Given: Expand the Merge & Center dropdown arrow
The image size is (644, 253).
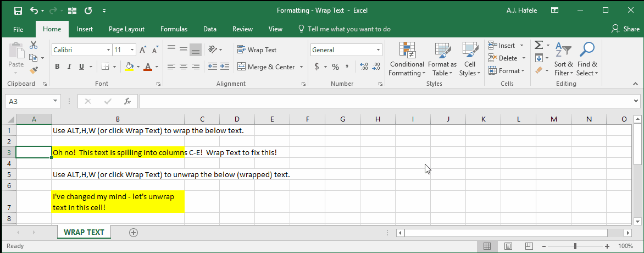Looking at the screenshot, I should click(x=302, y=67).
